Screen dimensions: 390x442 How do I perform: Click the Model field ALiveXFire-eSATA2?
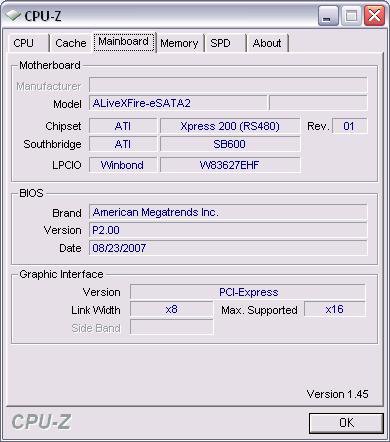(x=178, y=103)
